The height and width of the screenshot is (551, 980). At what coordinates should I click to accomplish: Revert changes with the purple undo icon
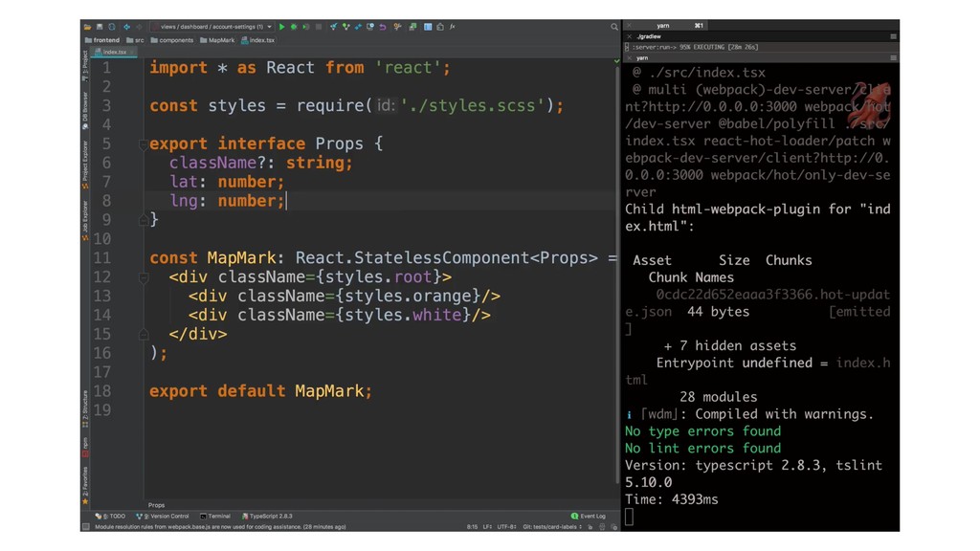coord(383,27)
